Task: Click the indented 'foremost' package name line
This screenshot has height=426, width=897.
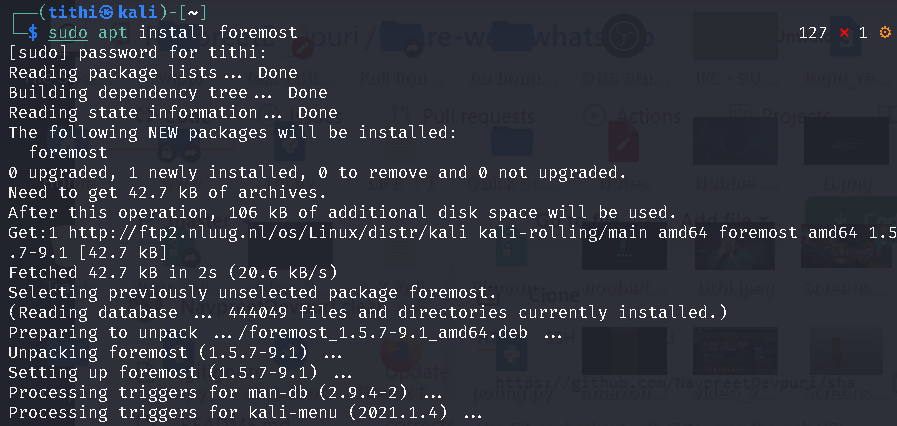Action: click(x=68, y=152)
